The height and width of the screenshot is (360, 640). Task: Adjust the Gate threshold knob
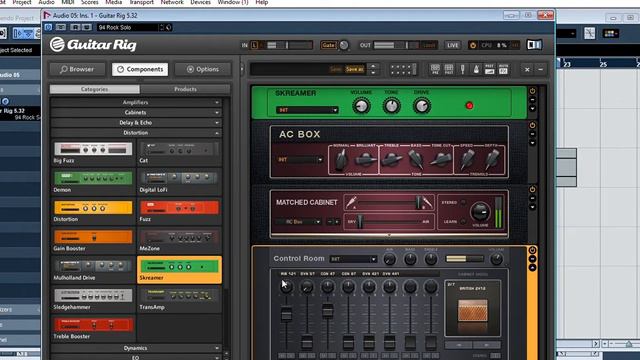point(344,45)
